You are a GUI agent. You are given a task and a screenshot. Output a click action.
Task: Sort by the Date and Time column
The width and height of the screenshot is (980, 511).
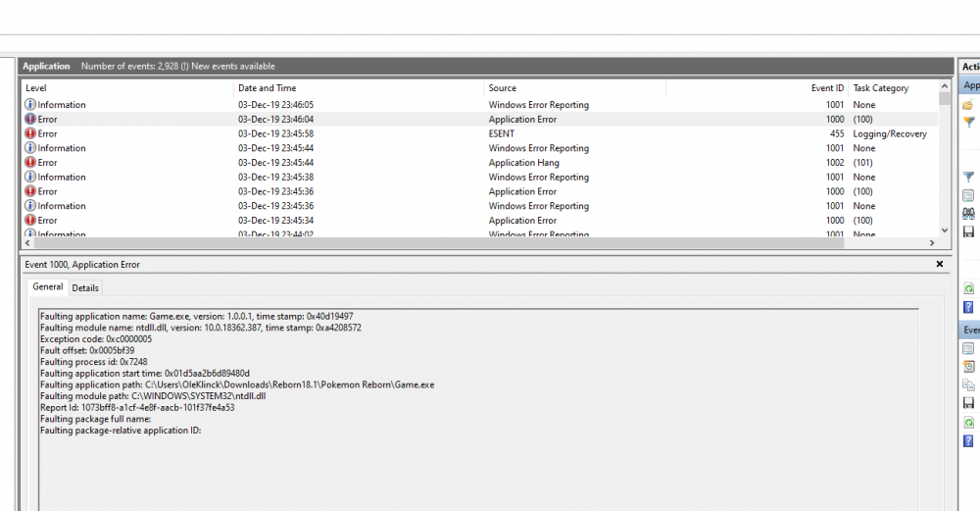click(x=358, y=88)
